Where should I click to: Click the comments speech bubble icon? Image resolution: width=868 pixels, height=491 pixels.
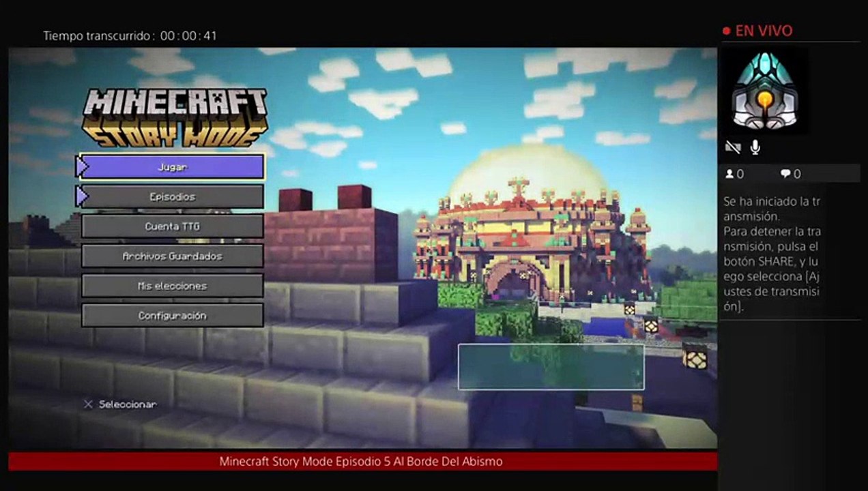point(785,174)
